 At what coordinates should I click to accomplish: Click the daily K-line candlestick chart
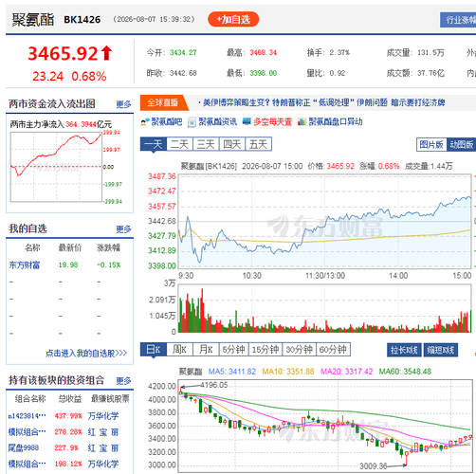[325, 426]
